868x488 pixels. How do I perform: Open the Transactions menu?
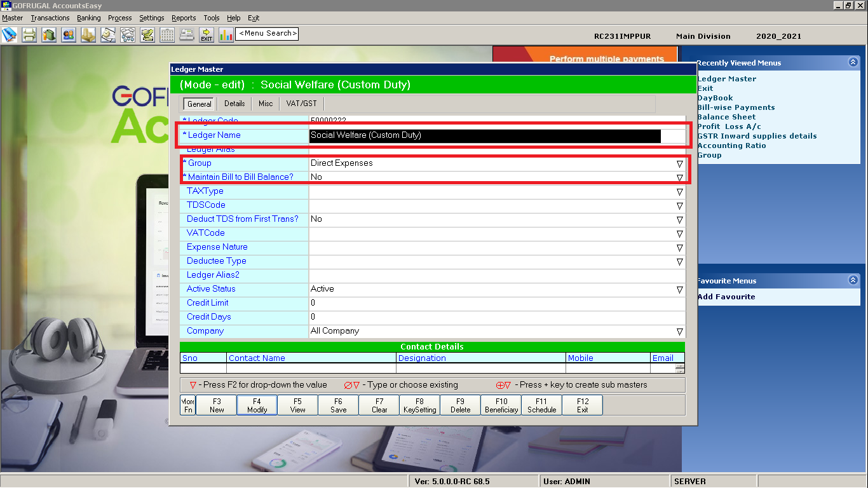point(50,18)
